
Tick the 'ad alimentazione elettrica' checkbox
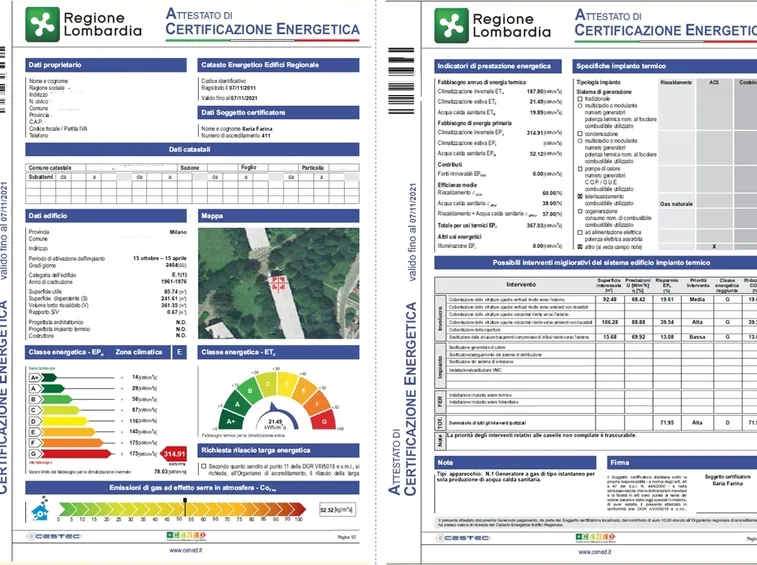point(580,232)
